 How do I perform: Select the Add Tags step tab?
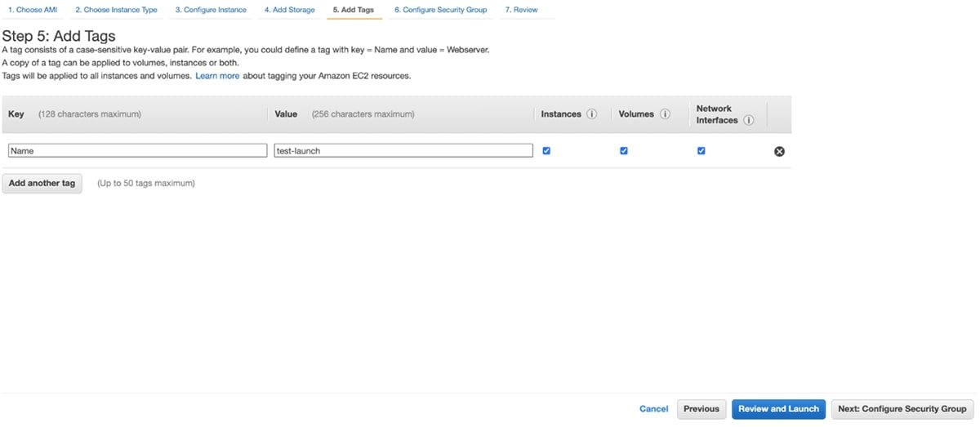coord(354,10)
